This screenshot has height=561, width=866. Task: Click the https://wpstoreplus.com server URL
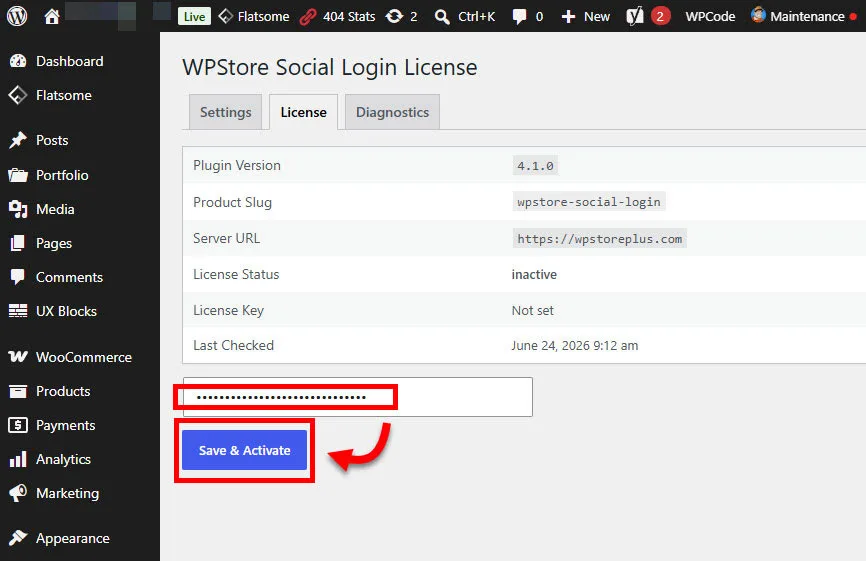599,239
